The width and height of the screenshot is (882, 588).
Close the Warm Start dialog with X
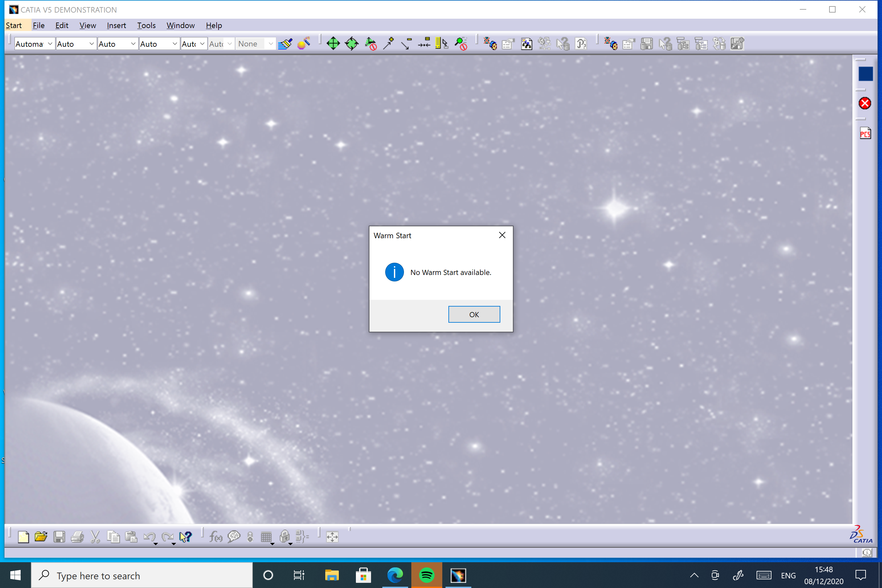click(x=502, y=235)
